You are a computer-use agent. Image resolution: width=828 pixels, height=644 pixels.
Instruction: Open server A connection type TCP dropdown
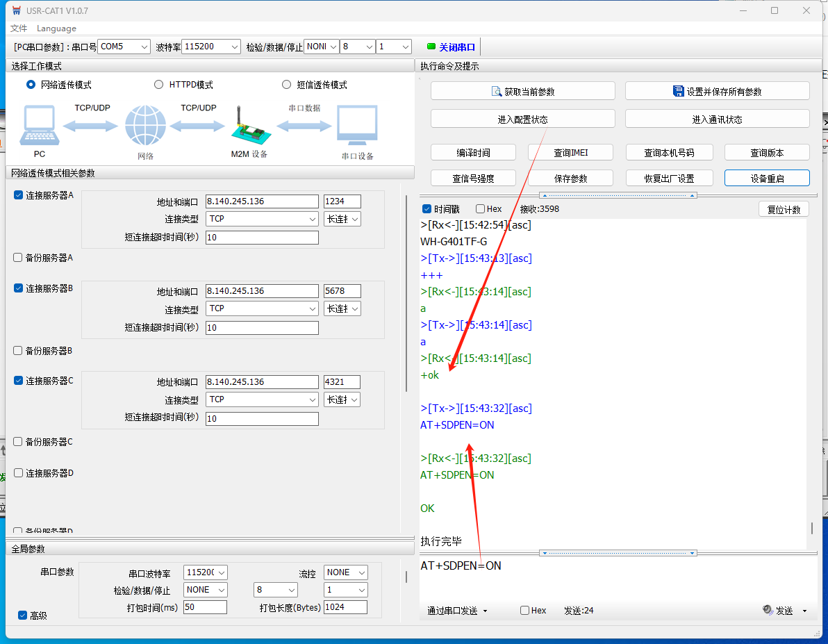coord(262,219)
